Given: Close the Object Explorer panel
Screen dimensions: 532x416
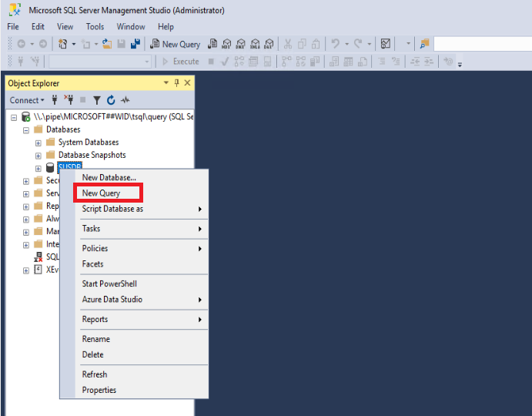Looking at the screenshot, I should [x=187, y=83].
